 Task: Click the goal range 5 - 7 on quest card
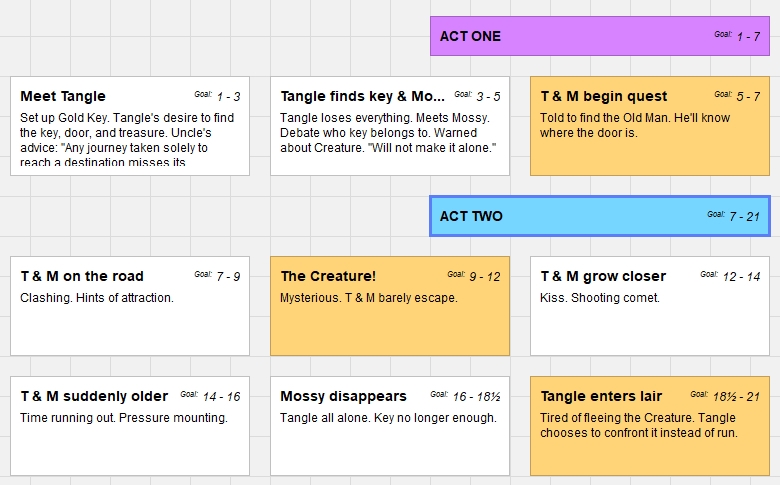[748, 97]
